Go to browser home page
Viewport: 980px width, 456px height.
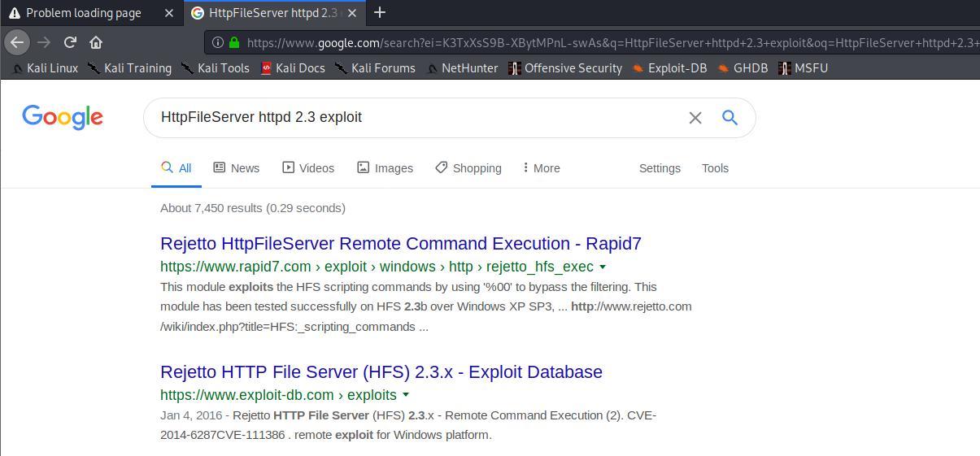tap(96, 42)
